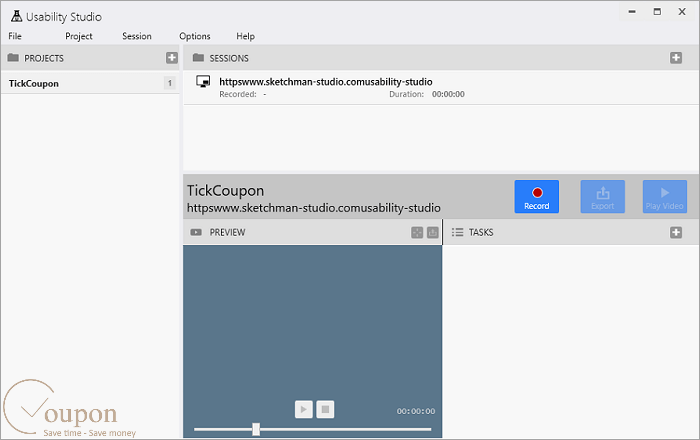
Task: Open the Session menu
Action: click(x=137, y=36)
